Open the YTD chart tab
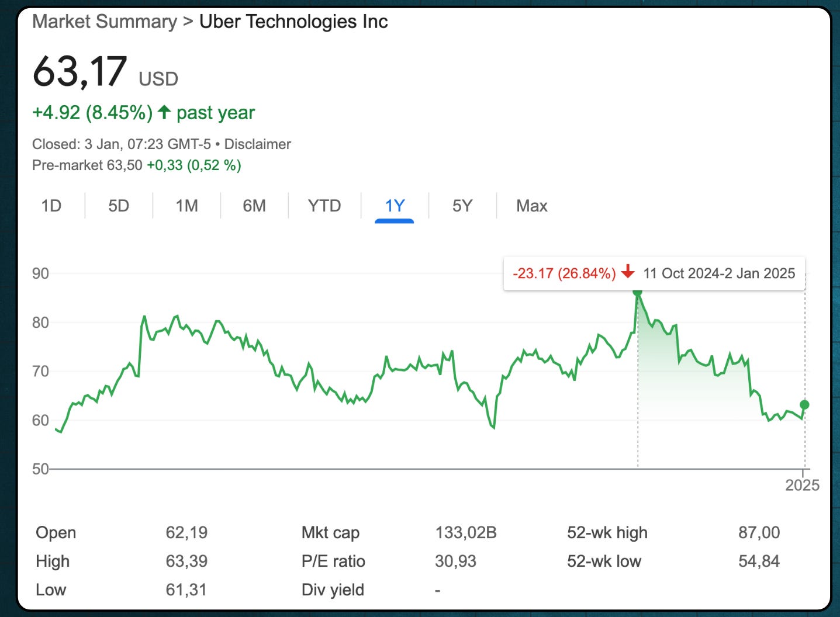Viewport: 840px width, 617px height. [324, 206]
